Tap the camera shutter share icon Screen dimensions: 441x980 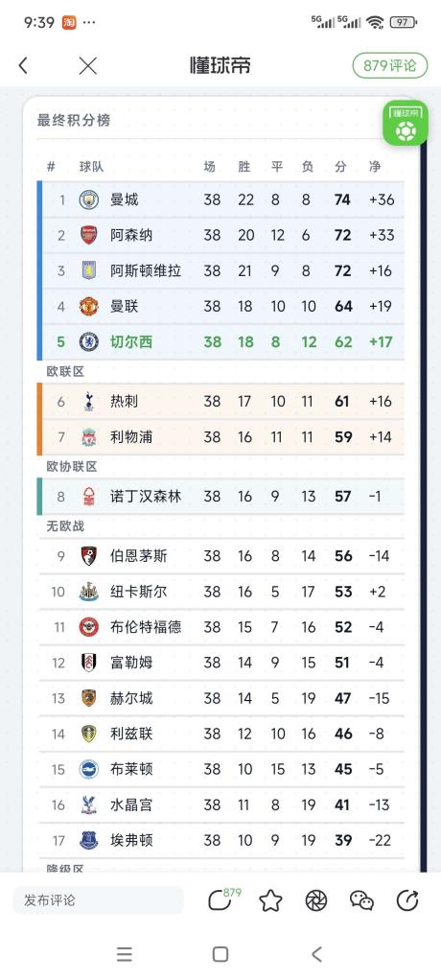tap(316, 900)
